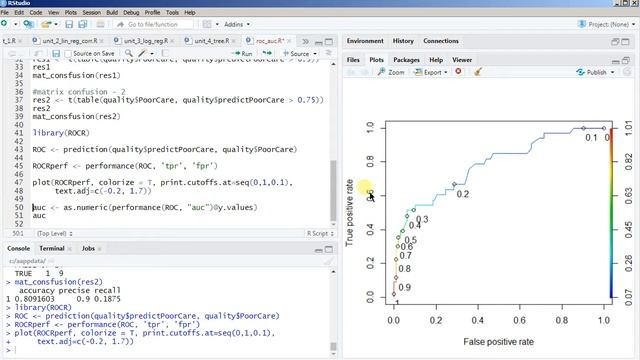Click the Run button in editor

click(242, 53)
